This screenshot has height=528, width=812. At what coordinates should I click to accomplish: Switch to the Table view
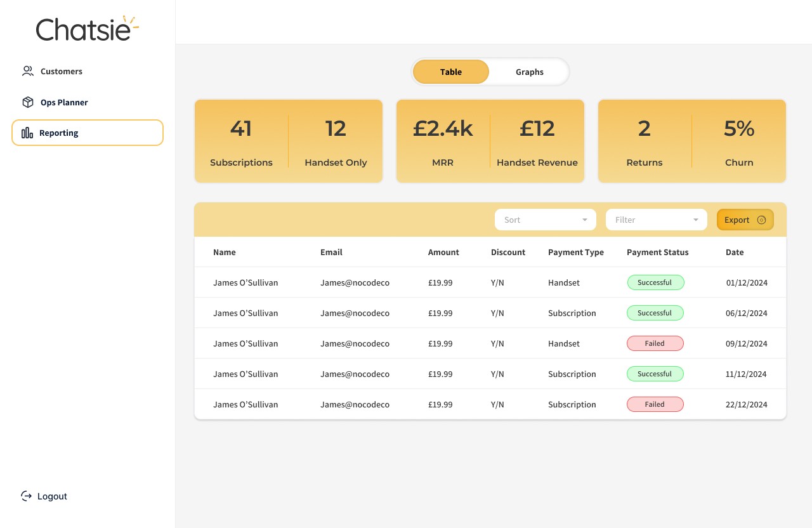click(451, 72)
